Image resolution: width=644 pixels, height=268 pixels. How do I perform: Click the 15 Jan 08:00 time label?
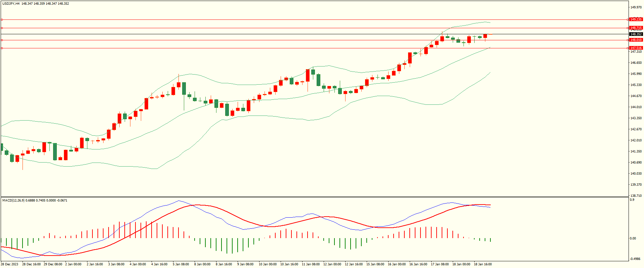click(x=375, y=264)
